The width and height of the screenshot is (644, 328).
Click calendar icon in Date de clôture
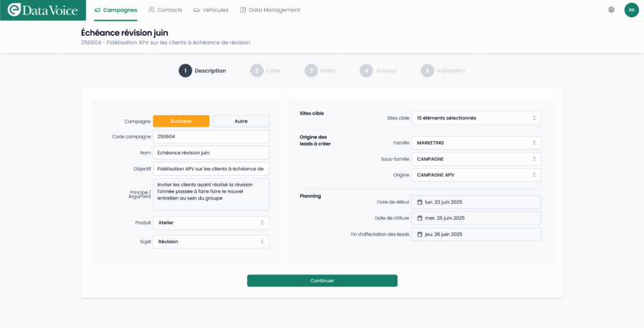coord(420,218)
